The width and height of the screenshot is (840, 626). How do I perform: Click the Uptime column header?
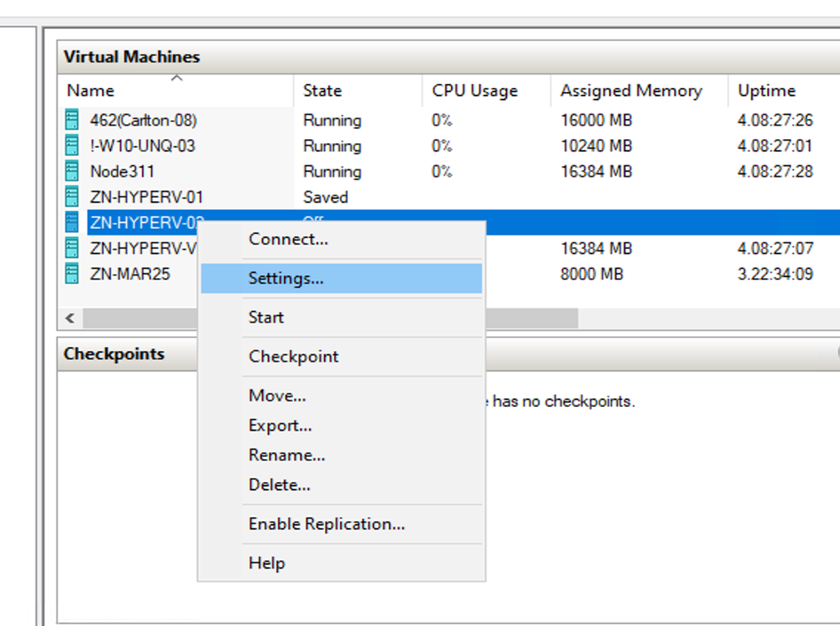coord(766,91)
